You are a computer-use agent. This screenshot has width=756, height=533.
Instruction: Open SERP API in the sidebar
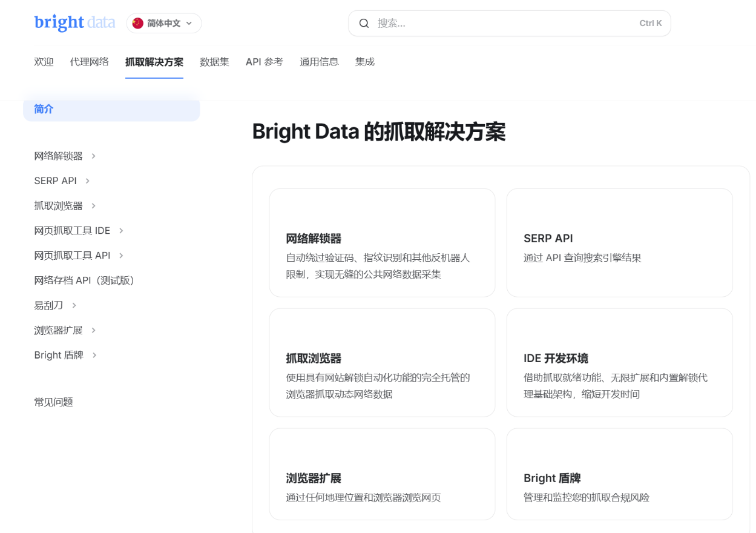[x=56, y=181]
